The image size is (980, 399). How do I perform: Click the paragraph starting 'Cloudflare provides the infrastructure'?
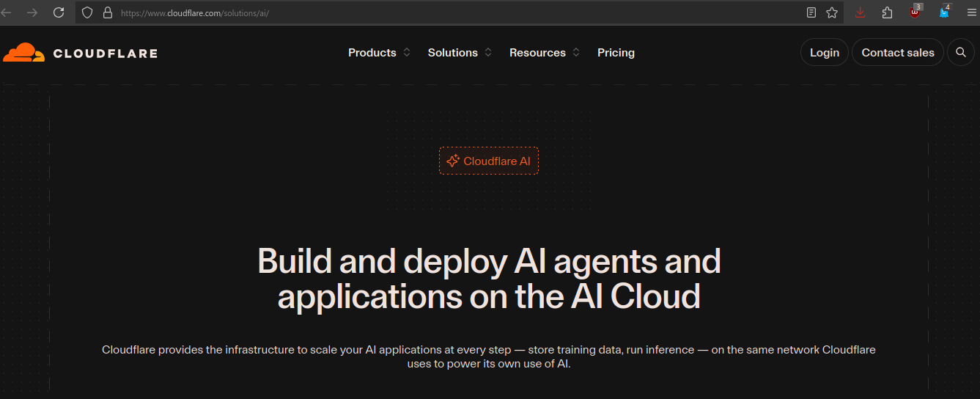489,356
